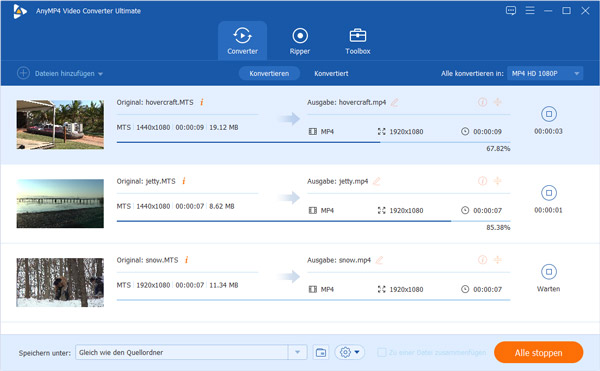Viewport: 600px width, 371px height.
Task: Click the duration clock icon for snow.mp4
Action: pos(465,289)
